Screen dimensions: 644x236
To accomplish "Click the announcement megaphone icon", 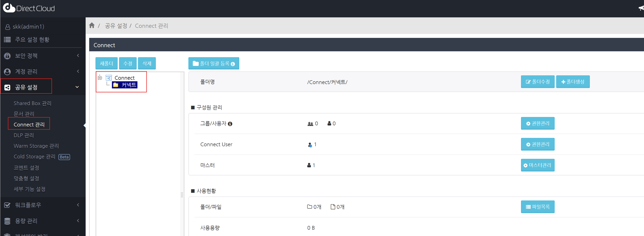I will point(641,8).
